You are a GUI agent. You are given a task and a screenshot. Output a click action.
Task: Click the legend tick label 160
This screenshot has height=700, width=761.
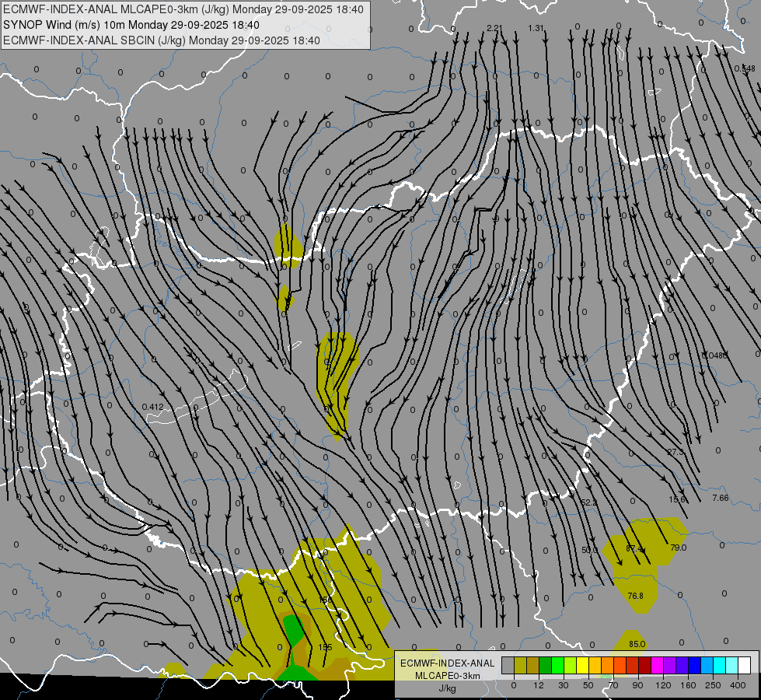pos(688,685)
